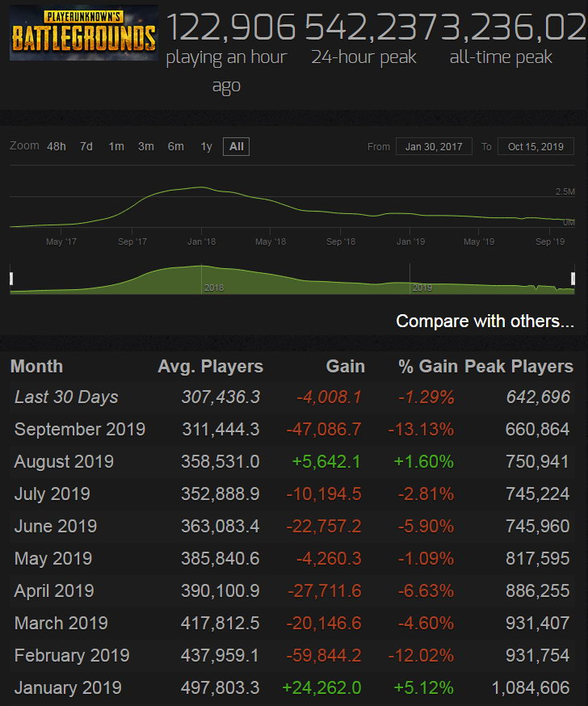Select the 48h zoom range
Screen dimensions: 588x706
[57, 146]
